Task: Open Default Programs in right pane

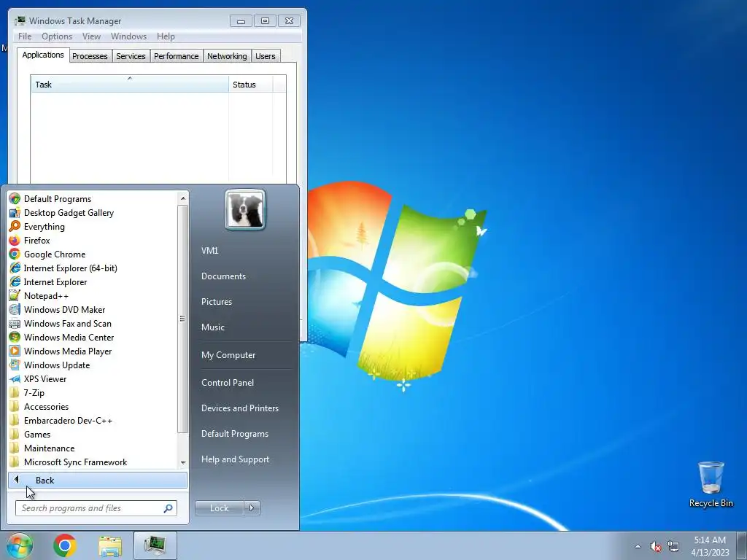Action: (x=234, y=434)
